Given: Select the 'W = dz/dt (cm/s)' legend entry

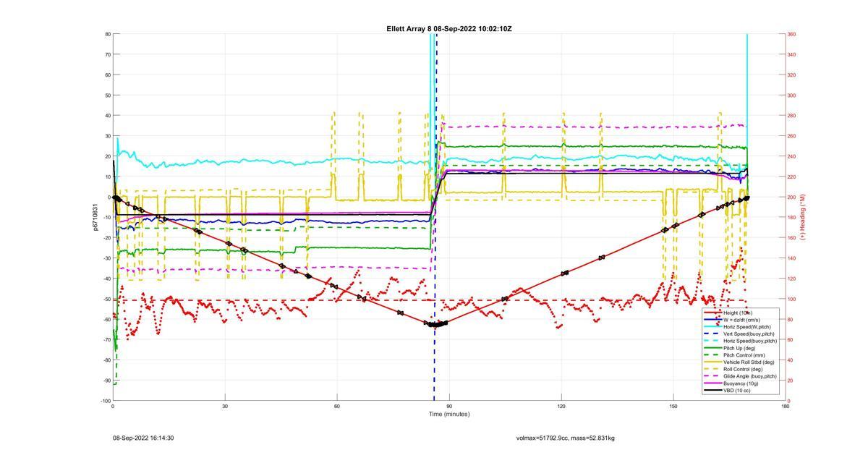Looking at the screenshot, I should tap(743, 320).
